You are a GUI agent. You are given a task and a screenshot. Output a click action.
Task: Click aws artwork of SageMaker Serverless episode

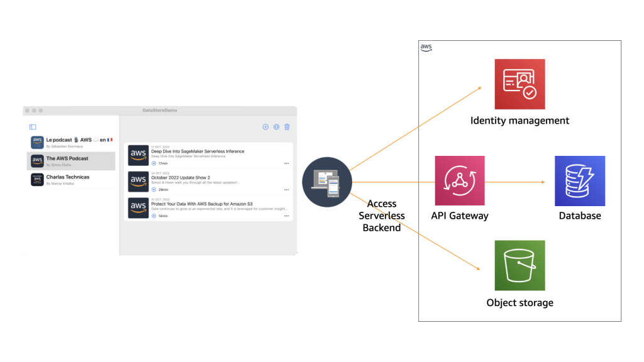coord(138,155)
